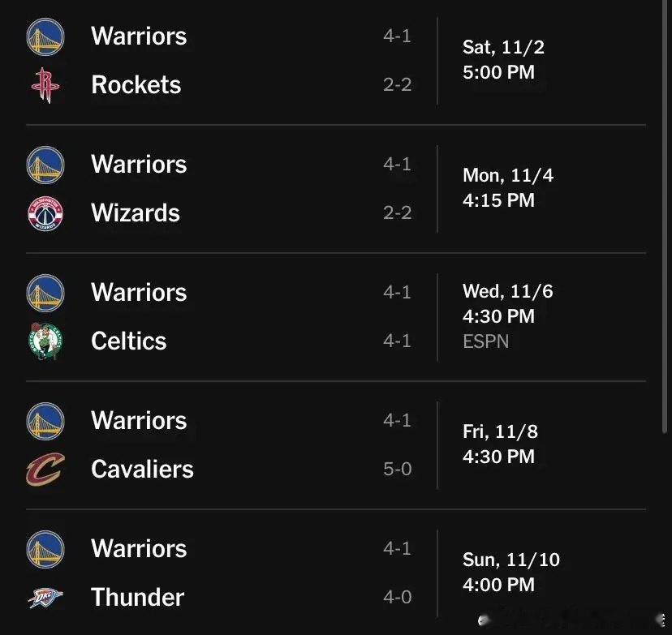This screenshot has height=635, width=672.
Task: Click Warriors logo in Cavaliers matchup
Action: 45,421
